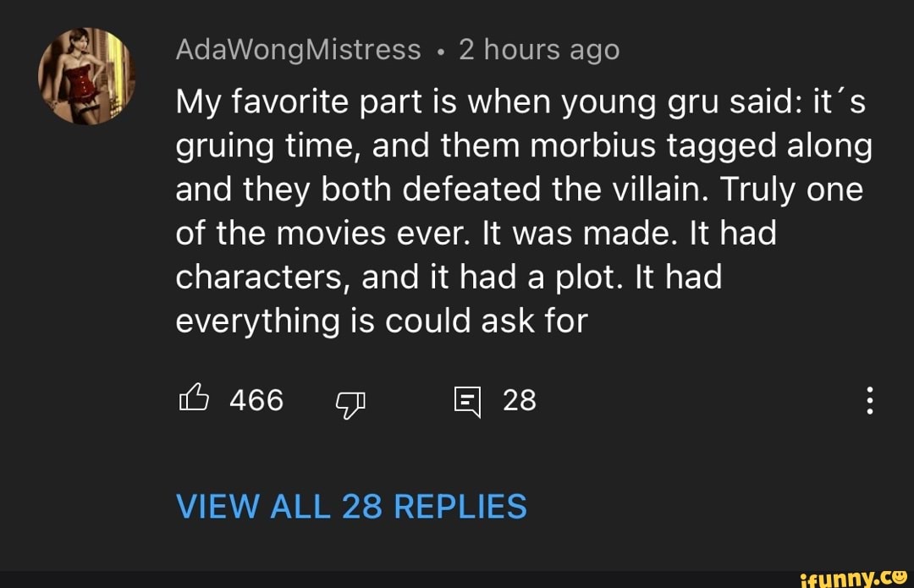Expand replies via VIEW ALL 28 REPLIES
The image size is (914, 588).
tap(351, 507)
